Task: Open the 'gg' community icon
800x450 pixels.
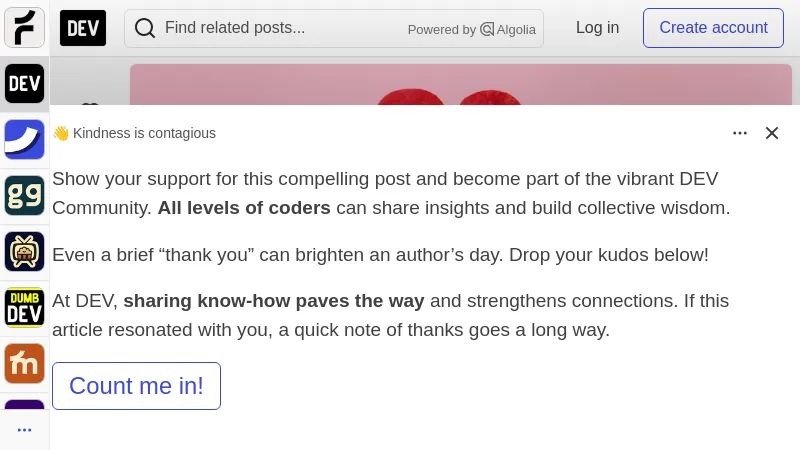Action: [x=24, y=196]
